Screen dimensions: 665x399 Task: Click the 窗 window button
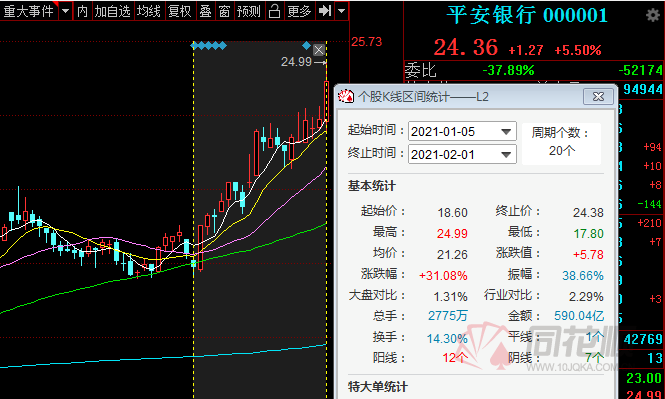point(225,11)
